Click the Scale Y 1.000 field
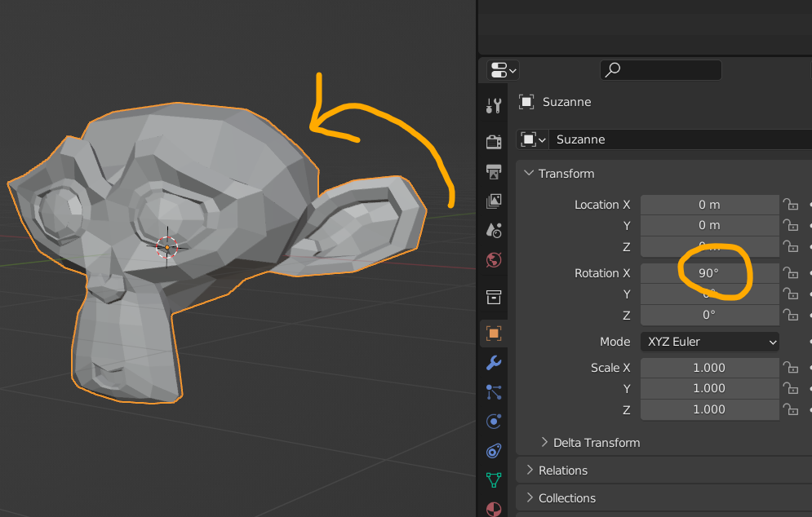The width and height of the screenshot is (812, 517). (709, 388)
